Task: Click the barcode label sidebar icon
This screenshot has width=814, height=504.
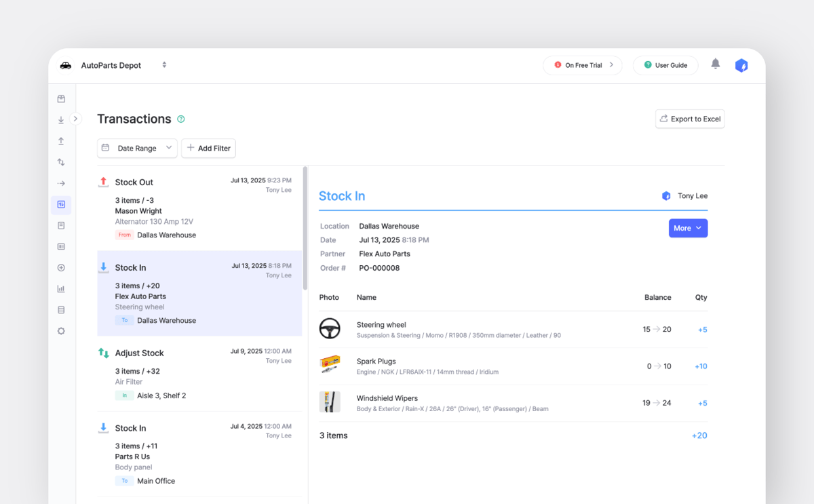Action: click(61, 246)
